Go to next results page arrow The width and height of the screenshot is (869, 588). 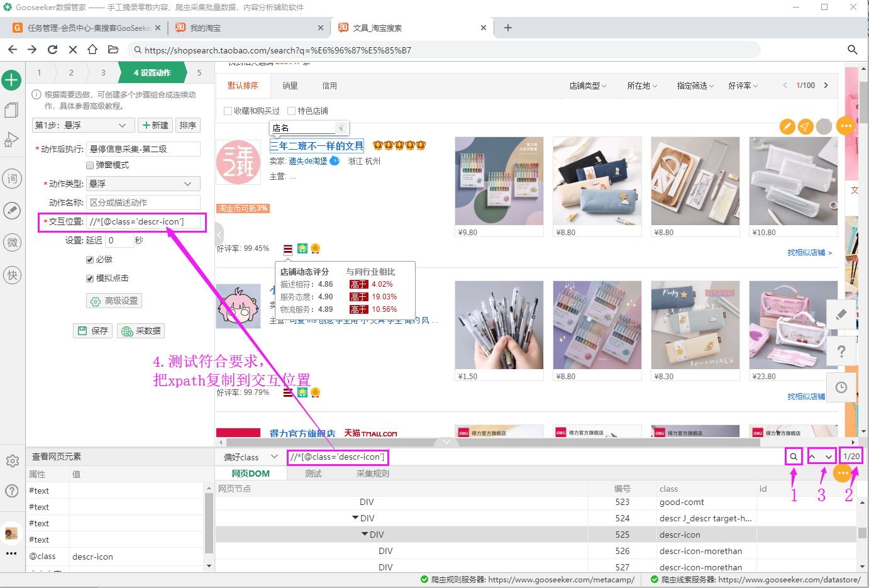826,86
